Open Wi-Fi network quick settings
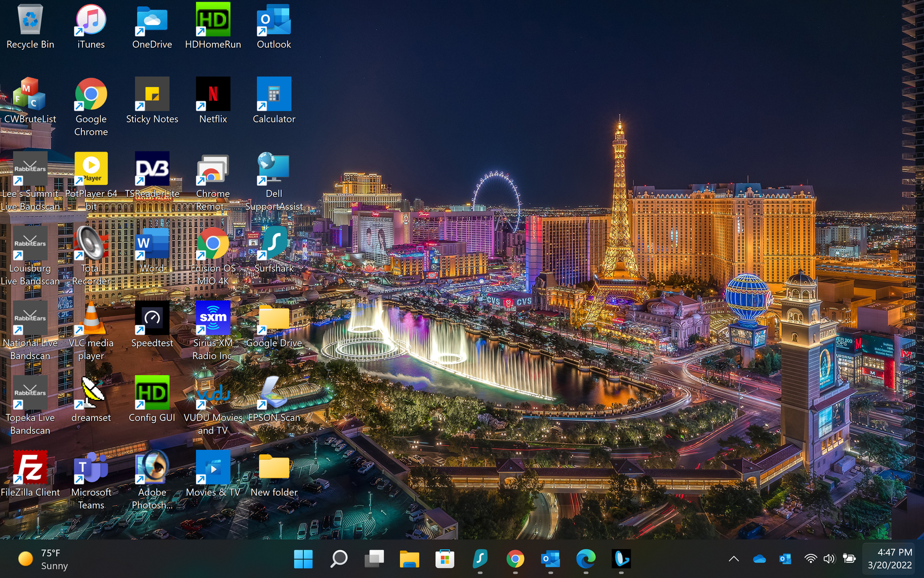Viewport: 924px width, 578px height. tap(811, 559)
